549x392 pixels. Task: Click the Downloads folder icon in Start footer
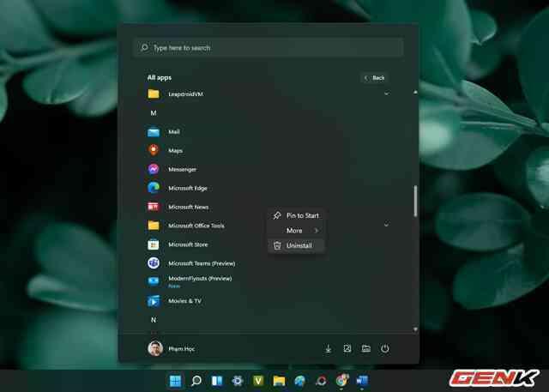pos(328,348)
